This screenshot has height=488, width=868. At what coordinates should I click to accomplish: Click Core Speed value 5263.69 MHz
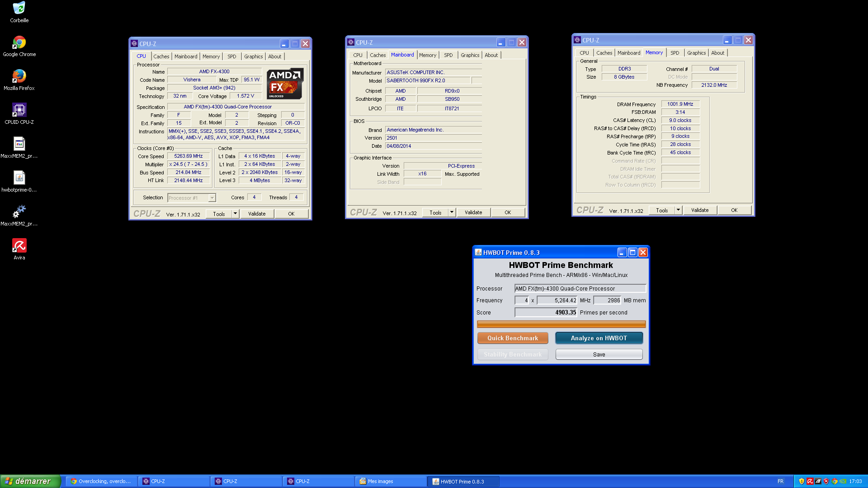tap(189, 156)
